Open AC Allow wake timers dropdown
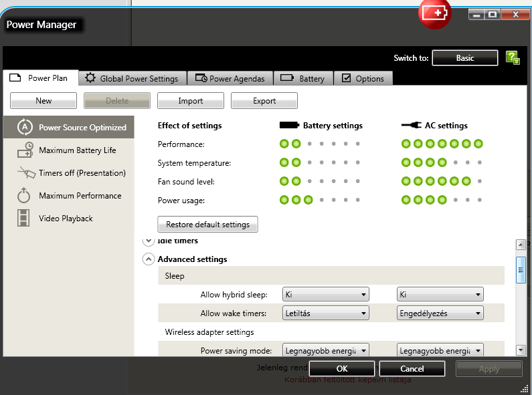This screenshot has width=532, height=395. click(440, 313)
